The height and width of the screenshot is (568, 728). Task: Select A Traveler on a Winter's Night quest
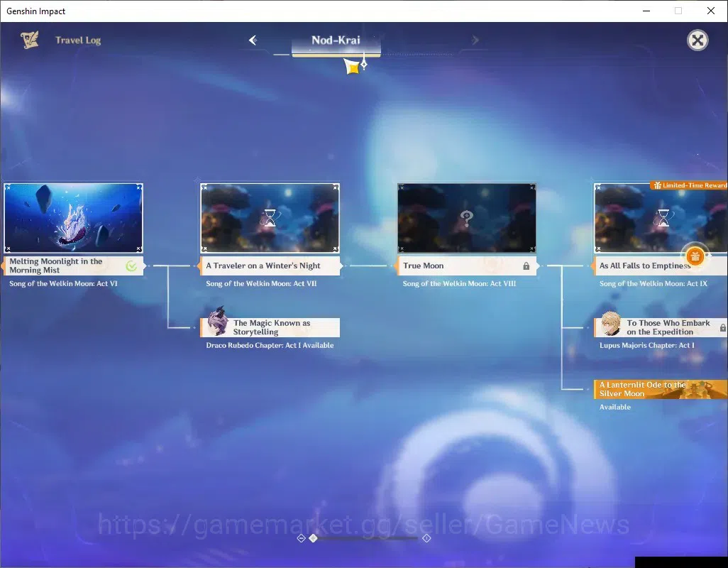click(x=270, y=266)
